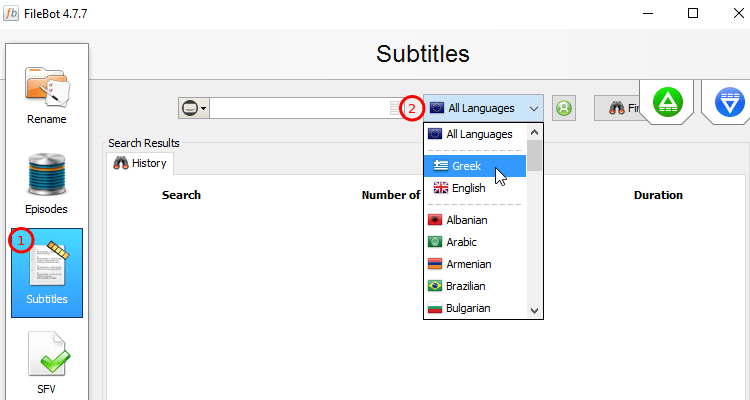Open the Episodes panel icon
The image size is (750, 400).
click(x=46, y=184)
